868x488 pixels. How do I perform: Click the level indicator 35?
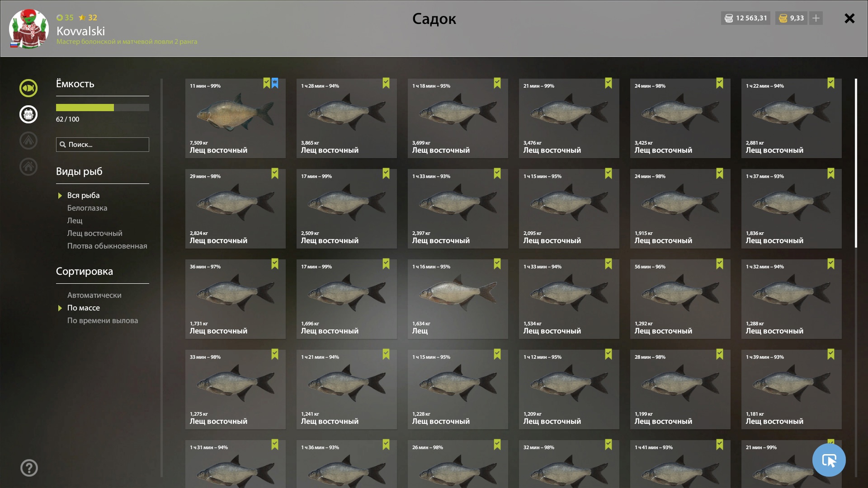pyautogui.click(x=65, y=18)
